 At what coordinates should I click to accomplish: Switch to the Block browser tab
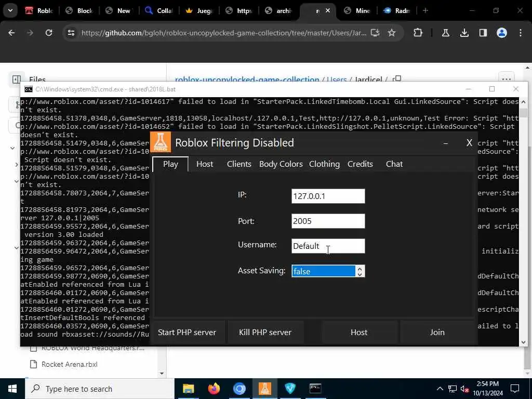coord(79,10)
